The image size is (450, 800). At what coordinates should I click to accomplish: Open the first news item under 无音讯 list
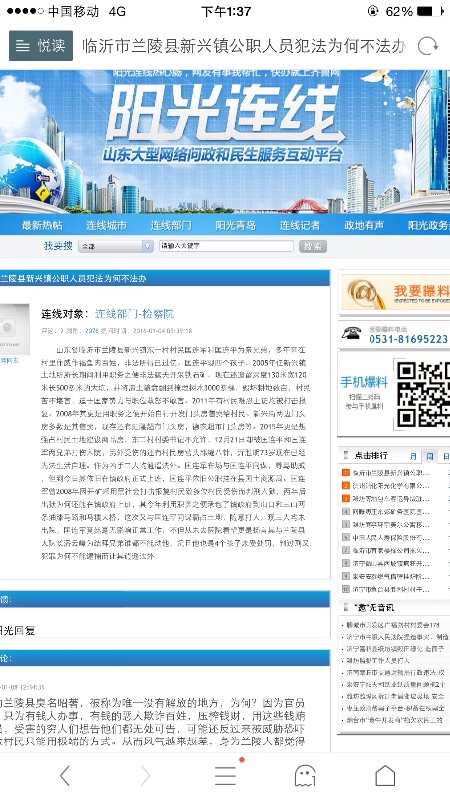click(x=393, y=624)
